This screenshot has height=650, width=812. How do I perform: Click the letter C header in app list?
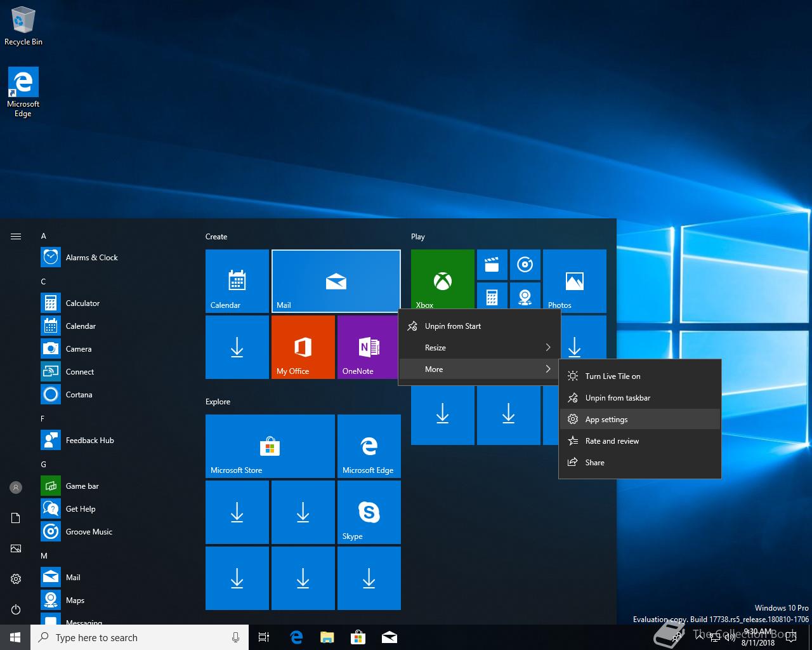tap(44, 281)
